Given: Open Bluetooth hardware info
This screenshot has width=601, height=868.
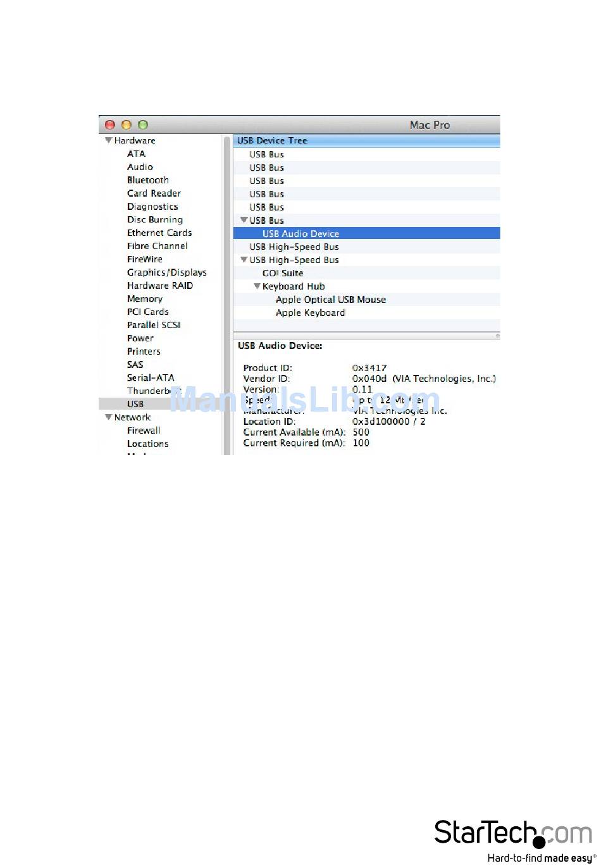Looking at the screenshot, I should click(148, 180).
